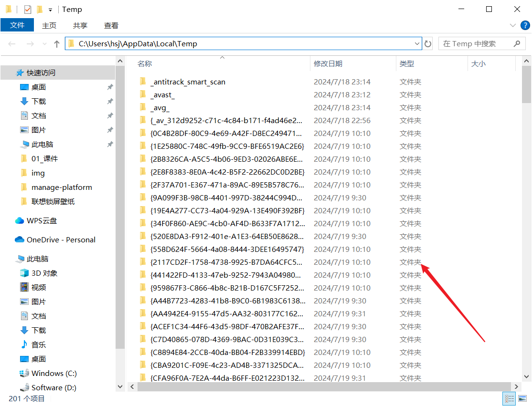The width and height of the screenshot is (532, 406).
Task: Select folder {19E4A277-CC73-4a04-929A-13E490F392BF}
Action: click(x=227, y=210)
